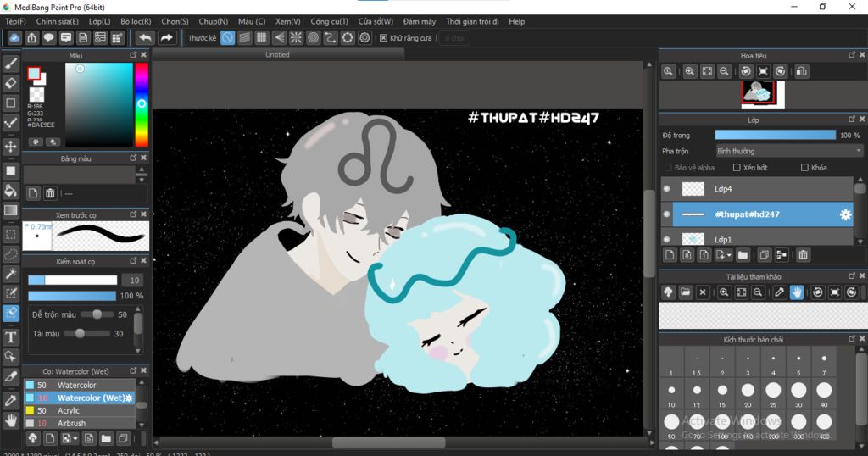
Task: Select the Acrylic brush
Action: coord(80,410)
